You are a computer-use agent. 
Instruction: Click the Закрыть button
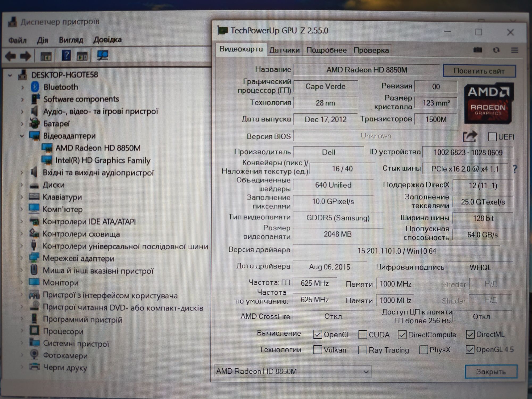[x=491, y=372]
